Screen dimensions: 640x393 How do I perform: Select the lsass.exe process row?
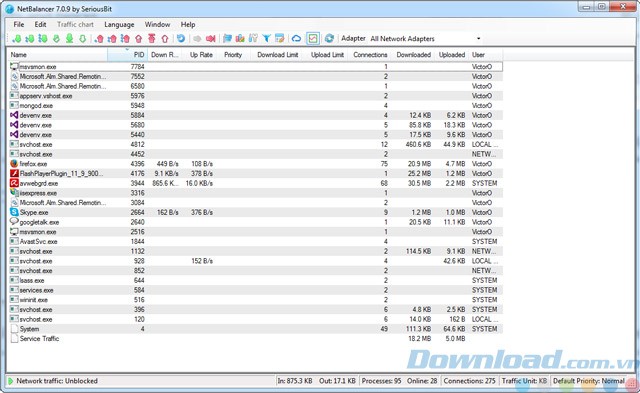[x=256, y=280]
